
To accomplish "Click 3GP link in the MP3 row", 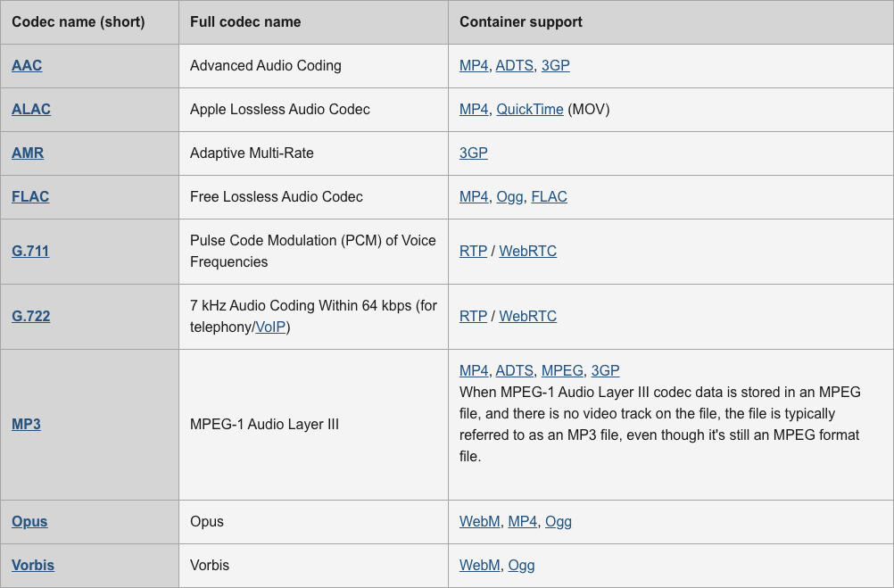I will [606, 370].
